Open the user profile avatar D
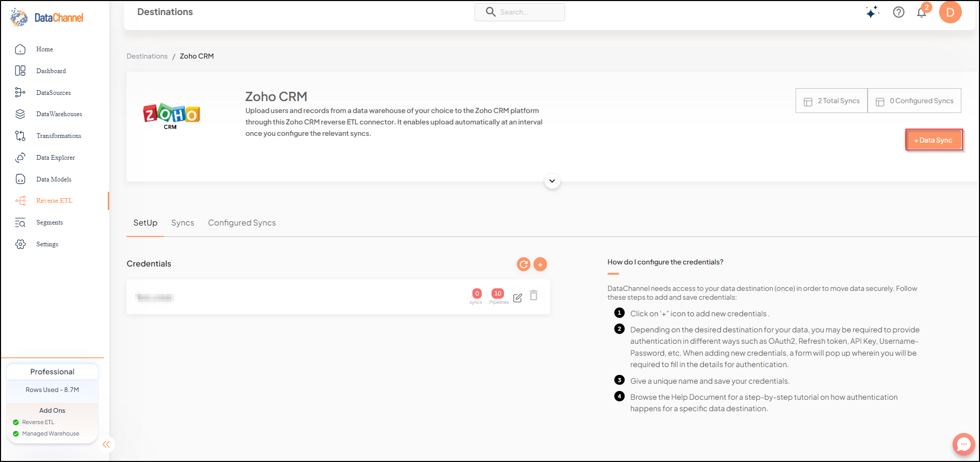 click(950, 12)
